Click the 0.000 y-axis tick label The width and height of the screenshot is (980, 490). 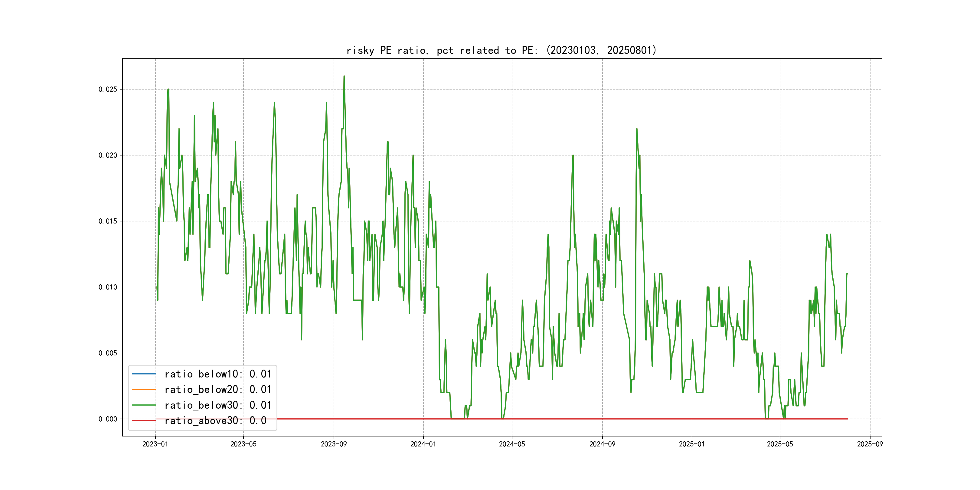[x=108, y=419]
